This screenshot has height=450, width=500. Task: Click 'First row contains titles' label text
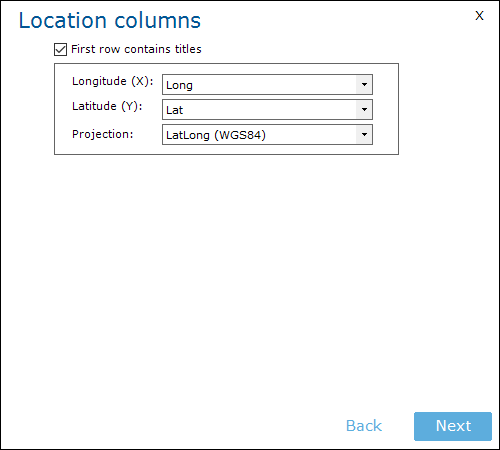[136, 49]
